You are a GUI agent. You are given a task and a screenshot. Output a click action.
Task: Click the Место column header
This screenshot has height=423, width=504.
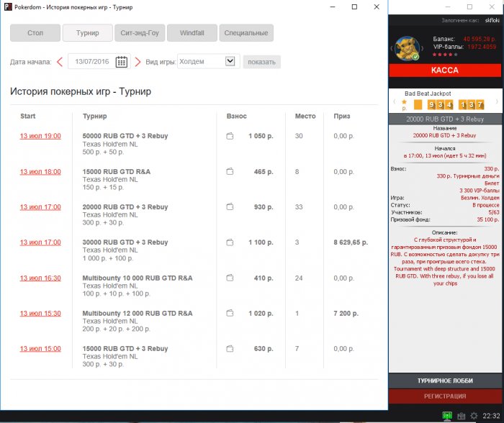(x=305, y=116)
